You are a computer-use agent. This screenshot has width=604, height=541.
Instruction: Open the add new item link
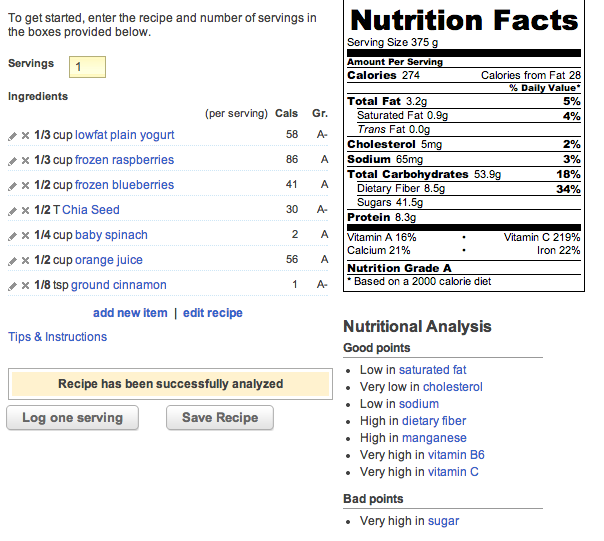click(130, 313)
